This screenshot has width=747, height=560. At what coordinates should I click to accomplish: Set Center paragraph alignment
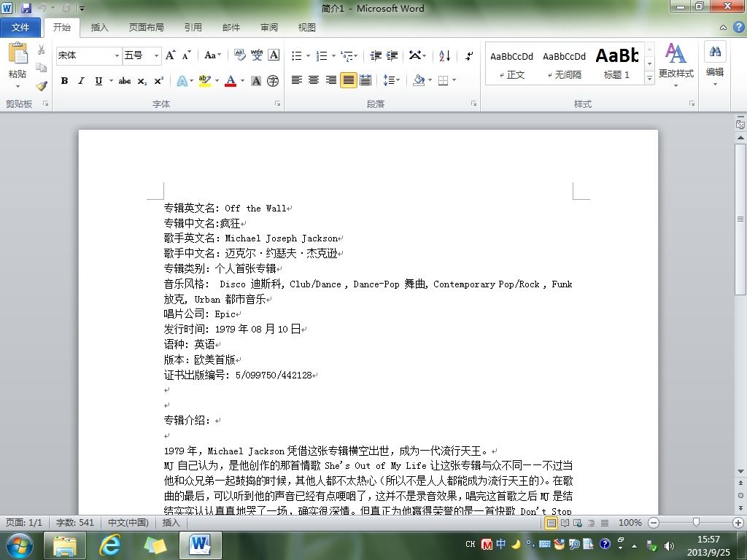coord(314,80)
